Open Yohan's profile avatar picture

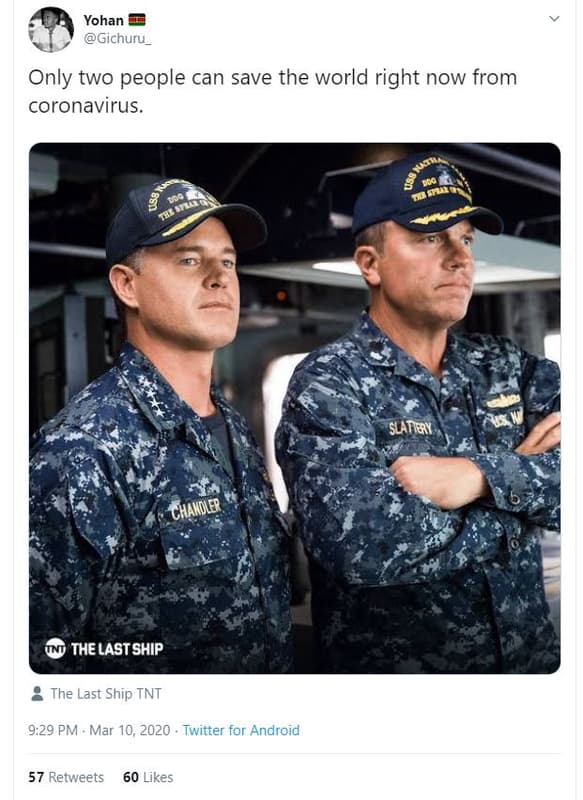51,30
